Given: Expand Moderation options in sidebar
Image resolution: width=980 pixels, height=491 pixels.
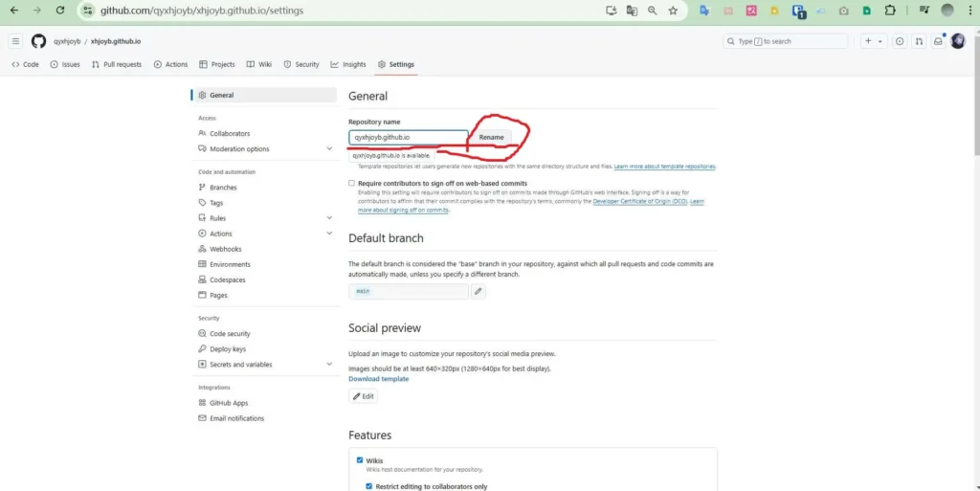Looking at the screenshot, I should [328, 149].
